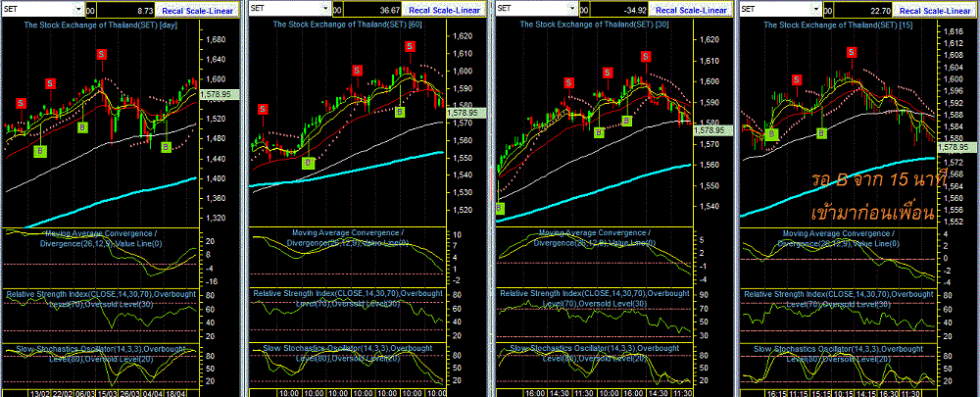This screenshot has width=980, height=397.
Task: Click the middle B buy marker on day chart
Action: [82, 126]
